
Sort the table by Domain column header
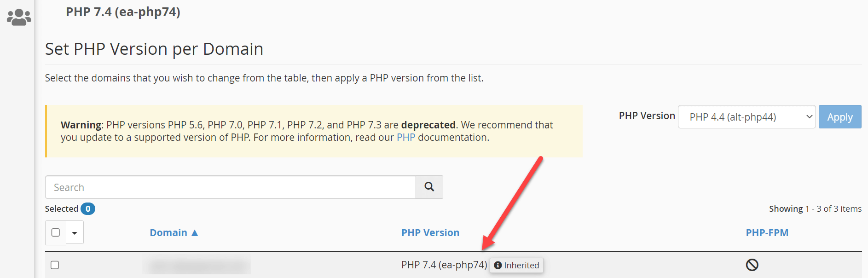168,233
